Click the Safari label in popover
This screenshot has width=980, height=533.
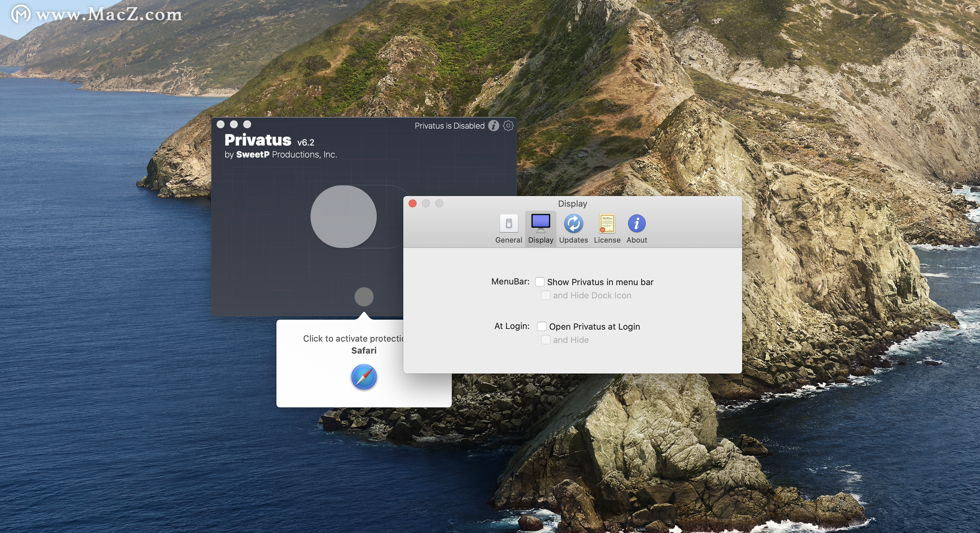tap(364, 350)
